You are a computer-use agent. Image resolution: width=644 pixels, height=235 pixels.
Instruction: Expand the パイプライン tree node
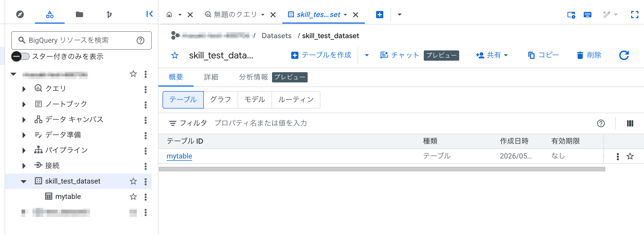pos(24,150)
